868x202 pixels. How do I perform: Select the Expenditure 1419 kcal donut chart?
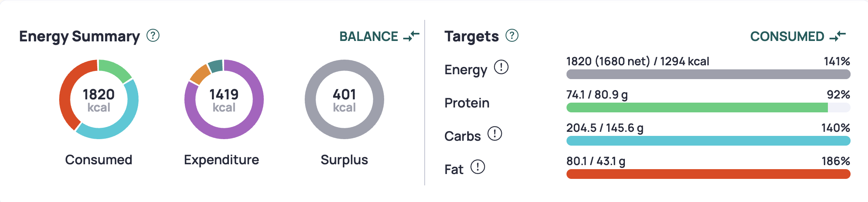tap(224, 99)
